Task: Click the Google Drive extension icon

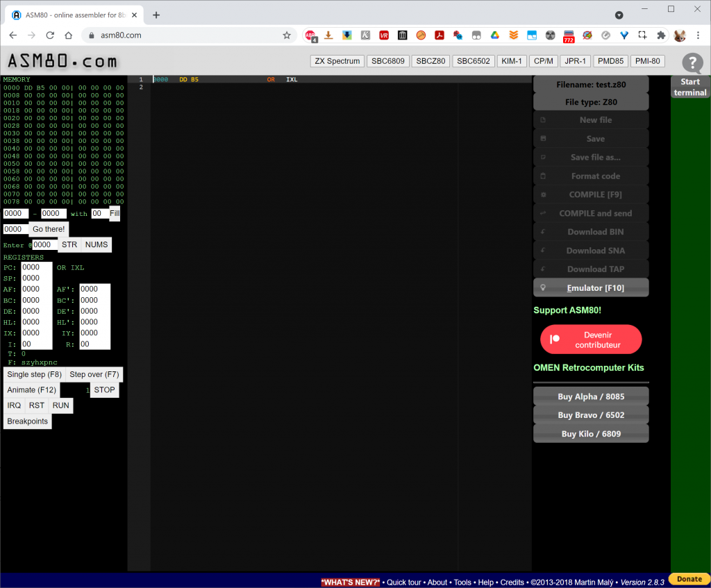Action: pyautogui.click(x=494, y=35)
